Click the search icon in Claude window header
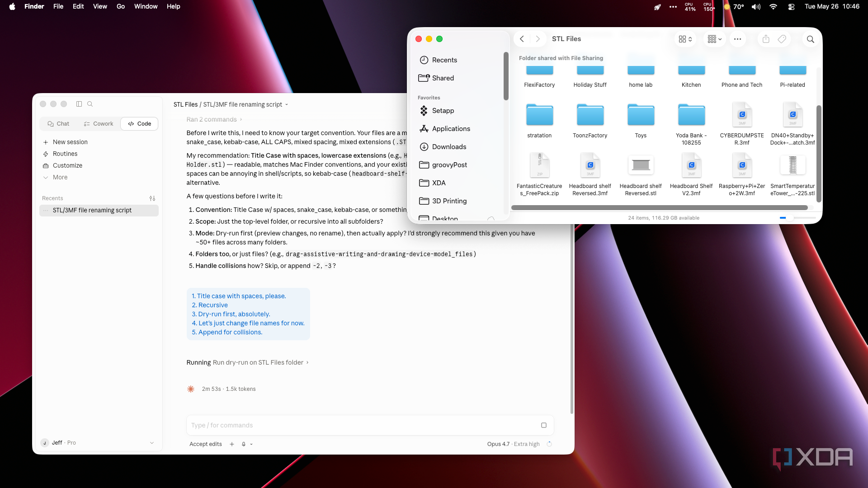Screen dimensions: 868x488 (90, 104)
